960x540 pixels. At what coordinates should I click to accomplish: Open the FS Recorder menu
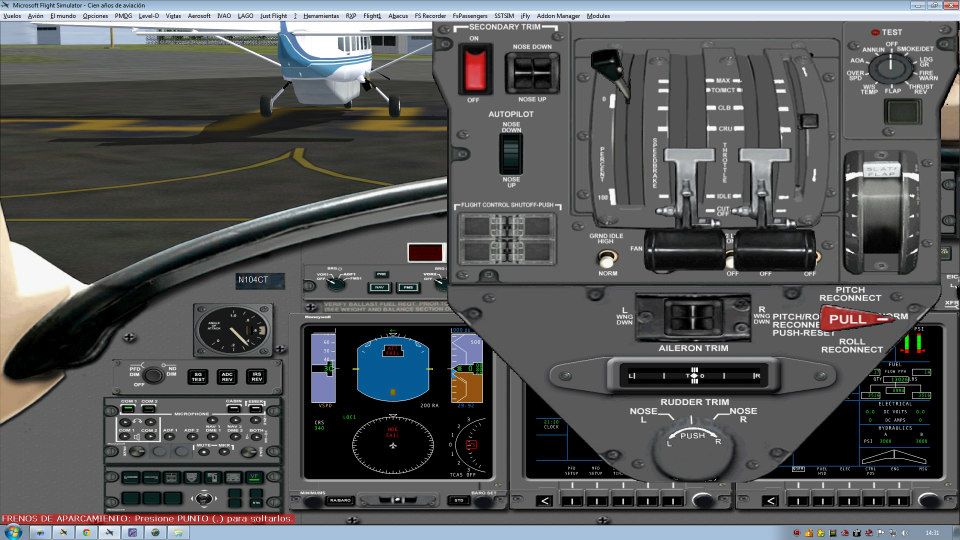pyautogui.click(x=430, y=16)
